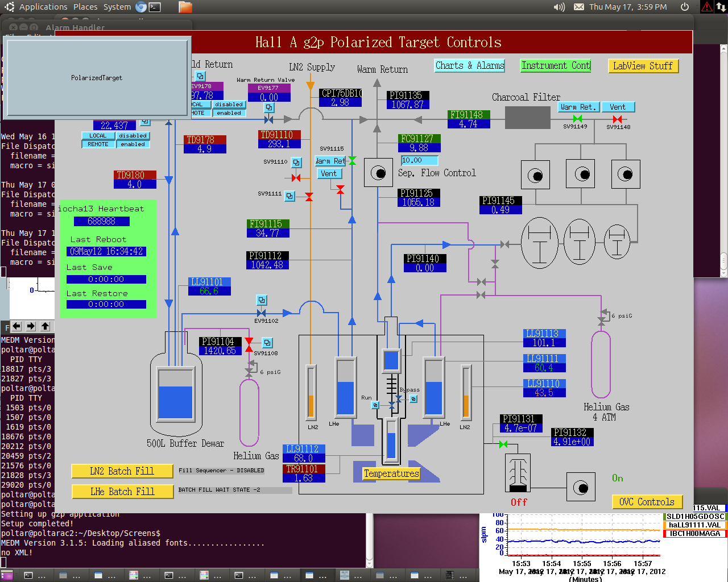This screenshot has height=582, width=728.
Task: Click the 500L Buffer Dewar level gauge
Action: (x=175, y=395)
